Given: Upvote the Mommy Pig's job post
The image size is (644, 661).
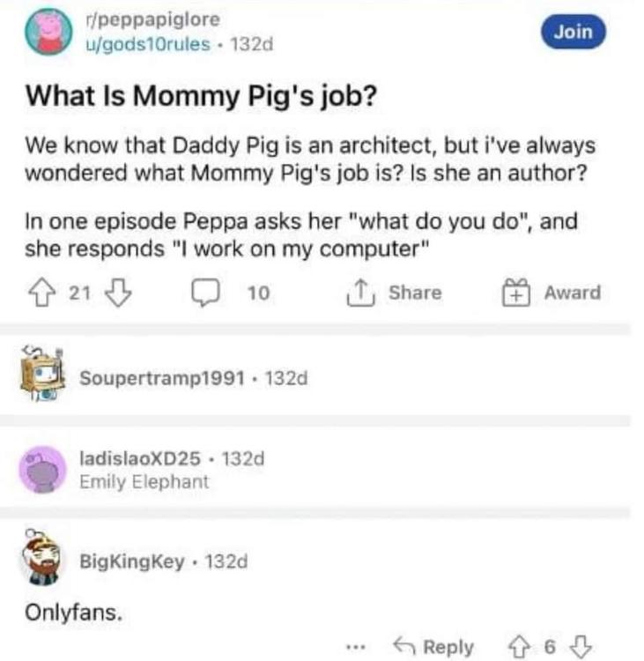Looking at the screenshot, I should [39, 293].
